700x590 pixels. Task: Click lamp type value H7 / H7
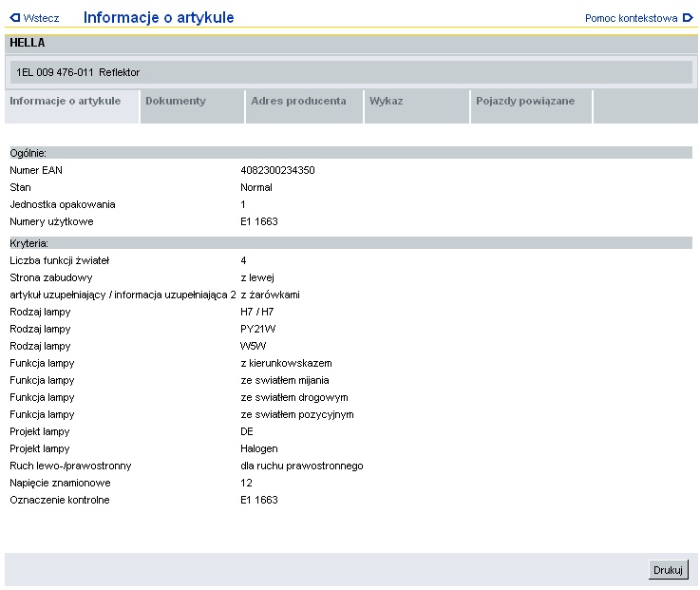click(256, 312)
